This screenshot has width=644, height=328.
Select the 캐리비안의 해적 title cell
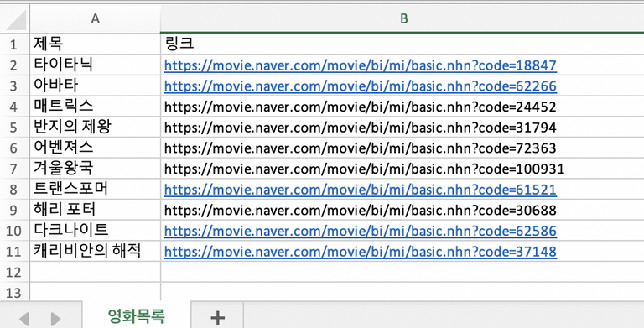(95, 251)
